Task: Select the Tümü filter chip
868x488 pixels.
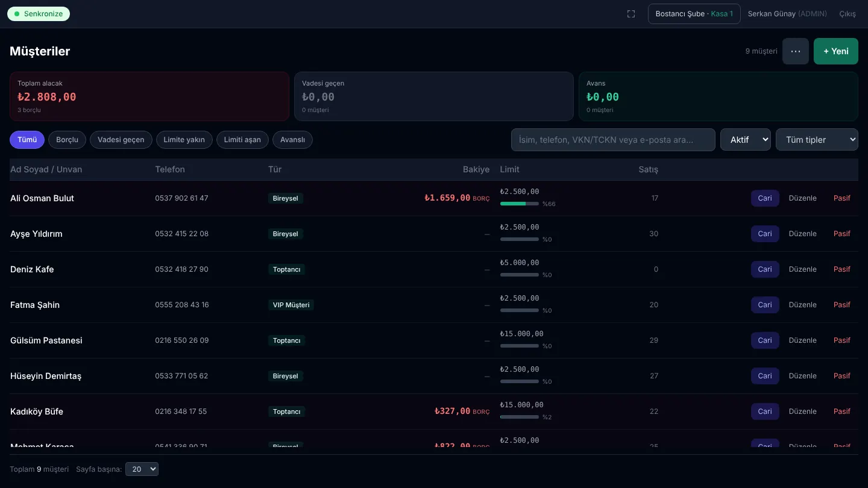Action: (x=27, y=140)
